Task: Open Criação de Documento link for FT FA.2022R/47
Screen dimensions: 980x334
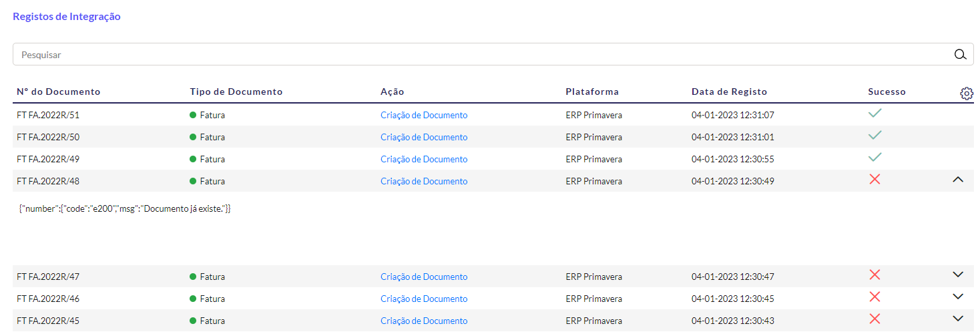Action: click(424, 277)
